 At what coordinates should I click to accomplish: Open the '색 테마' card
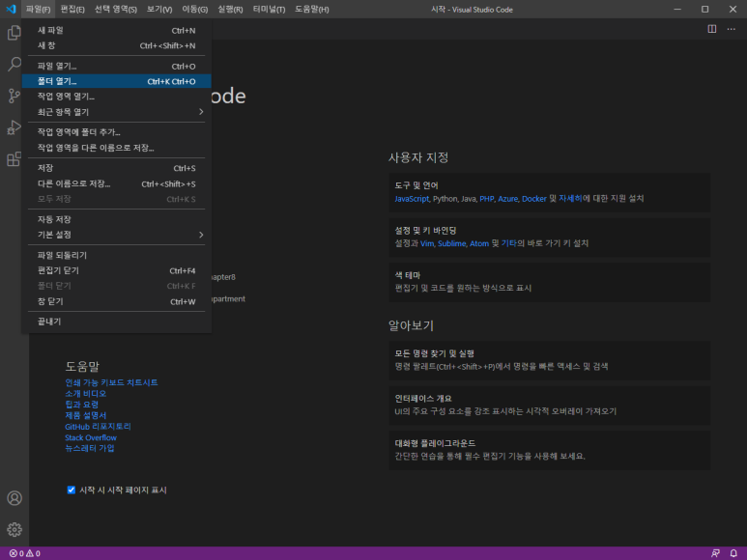click(x=549, y=282)
